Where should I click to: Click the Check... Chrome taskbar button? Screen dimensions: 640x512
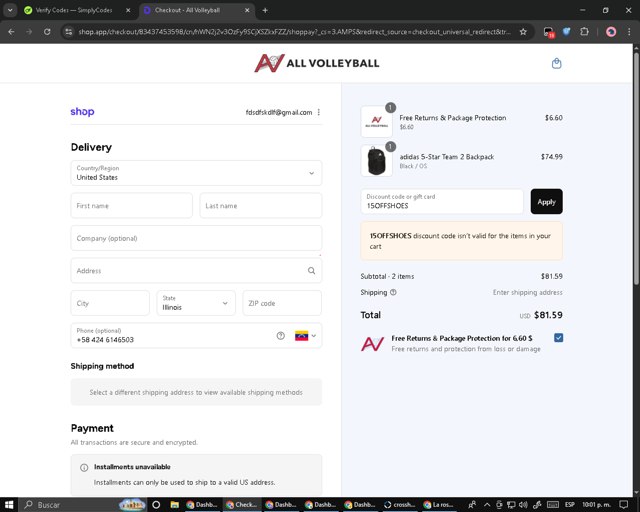242,505
